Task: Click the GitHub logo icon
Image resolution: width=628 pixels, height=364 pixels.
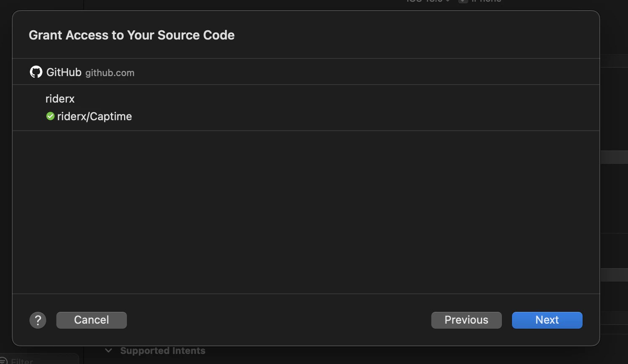Action: coord(36,71)
